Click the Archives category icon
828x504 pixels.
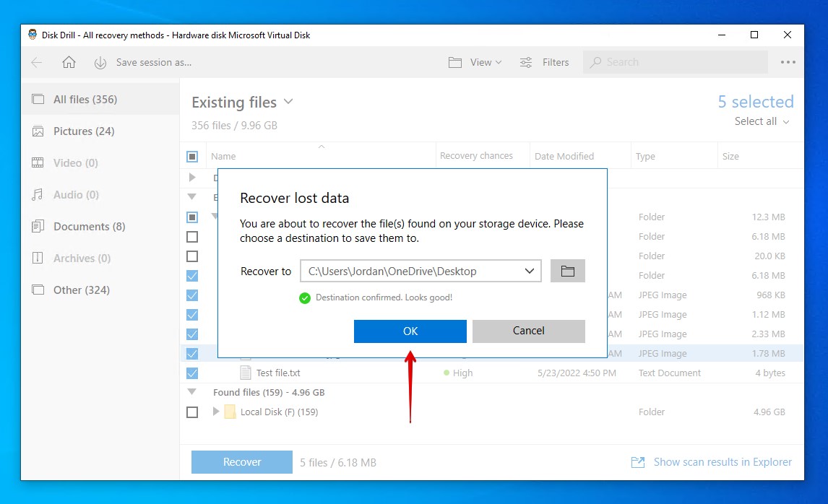coord(38,258)
